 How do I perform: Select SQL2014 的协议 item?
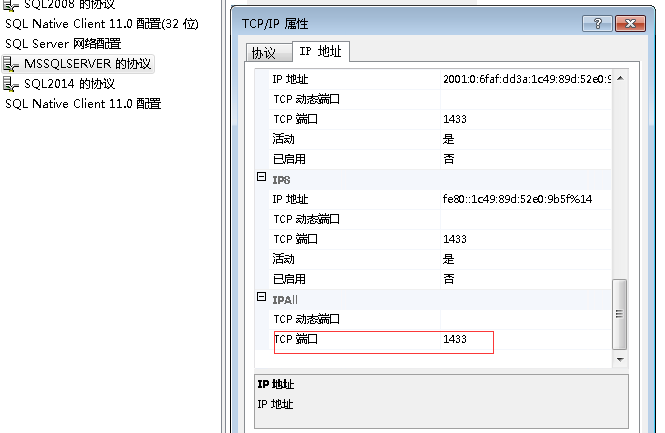(x=70, y=84)
